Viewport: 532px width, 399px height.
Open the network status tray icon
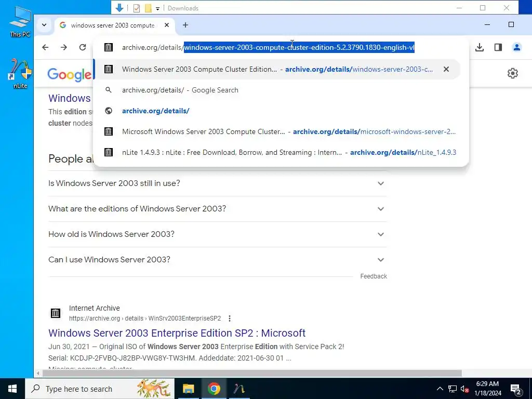click(453, 389)
